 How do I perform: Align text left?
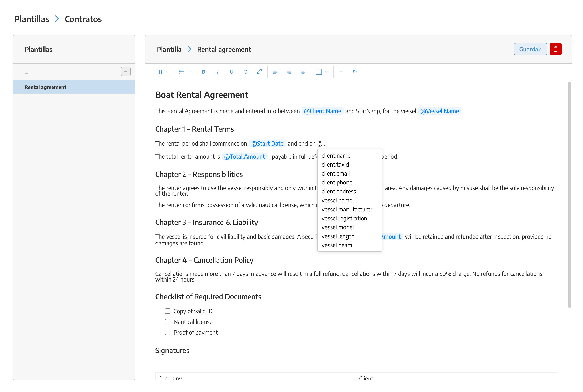[x=275, y=72]
